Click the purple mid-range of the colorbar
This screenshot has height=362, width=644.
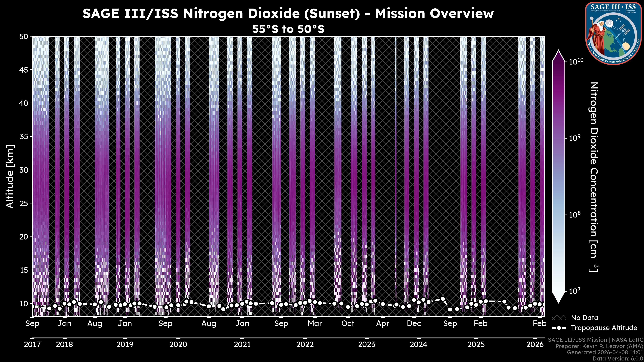tap(558, 100)
